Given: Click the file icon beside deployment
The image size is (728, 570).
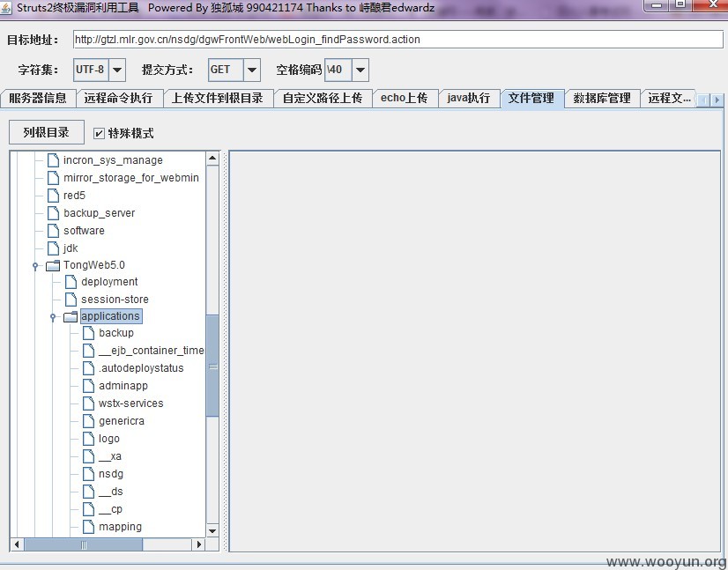Looking at the screenshot, I should pyautogui.click(x=71, y=282).
